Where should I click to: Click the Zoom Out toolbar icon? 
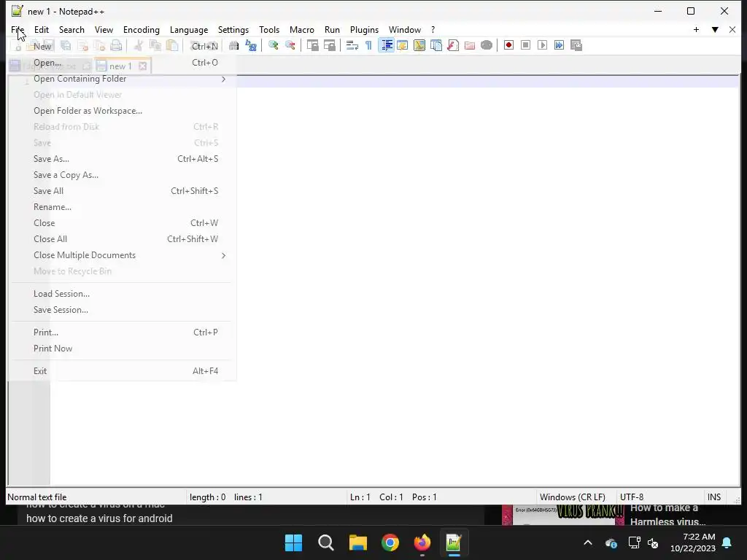pyautogui.click(x=290, y=45)
